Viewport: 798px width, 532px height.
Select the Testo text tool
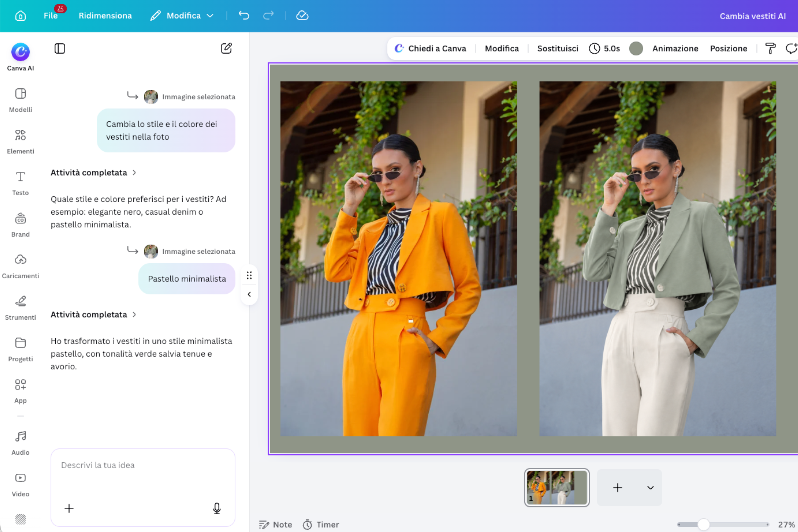pyautogui.click(x=20, y=183)
